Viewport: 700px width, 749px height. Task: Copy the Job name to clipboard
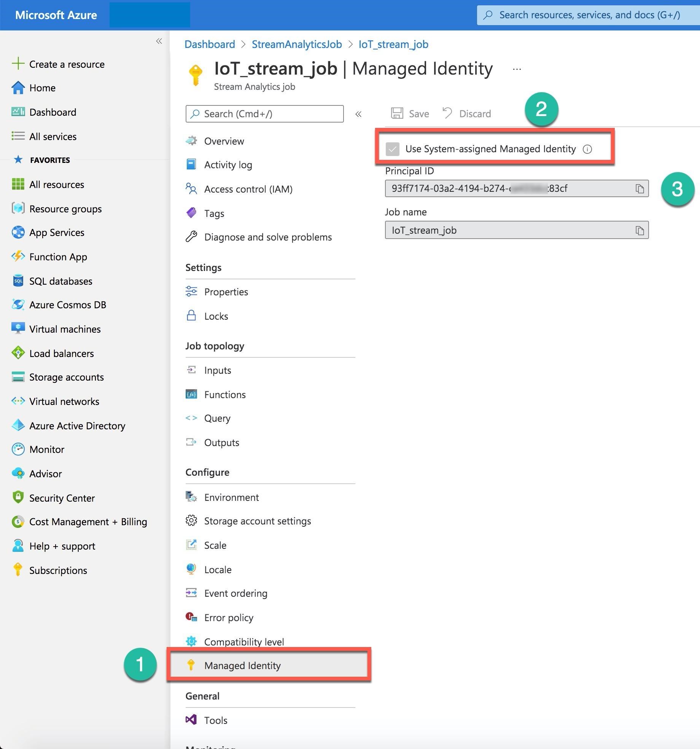point(640,230)
